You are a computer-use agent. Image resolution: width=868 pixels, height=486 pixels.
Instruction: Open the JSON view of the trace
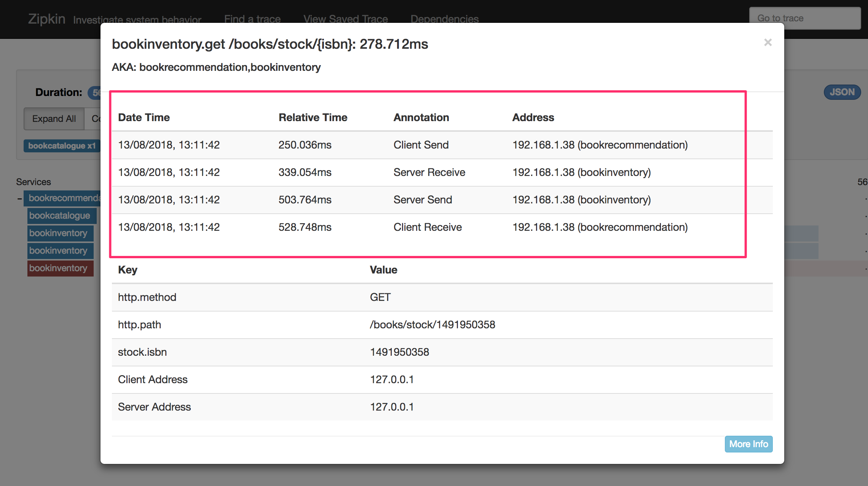click(842, 92)
